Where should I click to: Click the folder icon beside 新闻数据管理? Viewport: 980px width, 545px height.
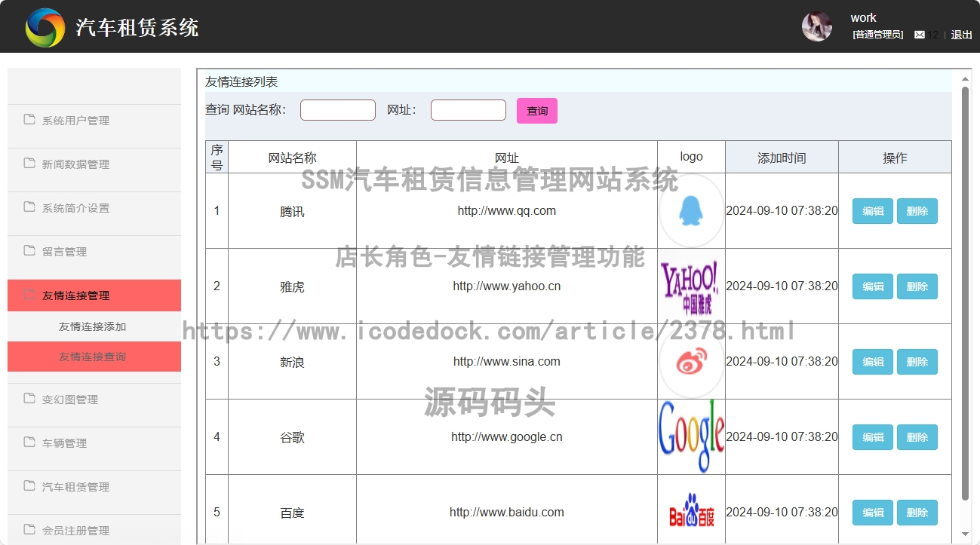click(29, 164)
